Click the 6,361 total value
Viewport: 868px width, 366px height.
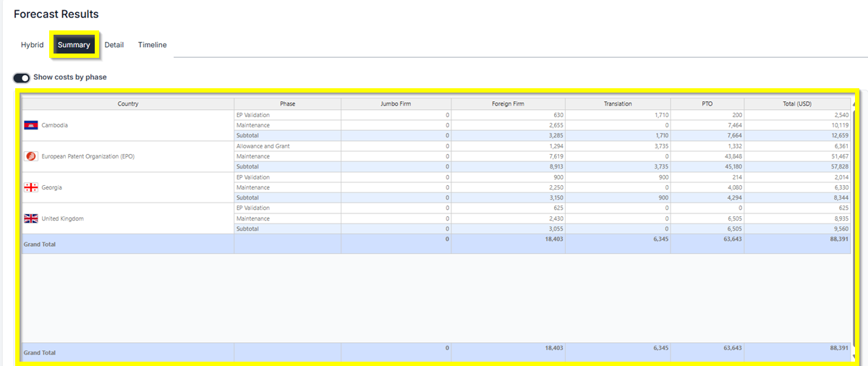pyautogui.click(x=841, y=146)
